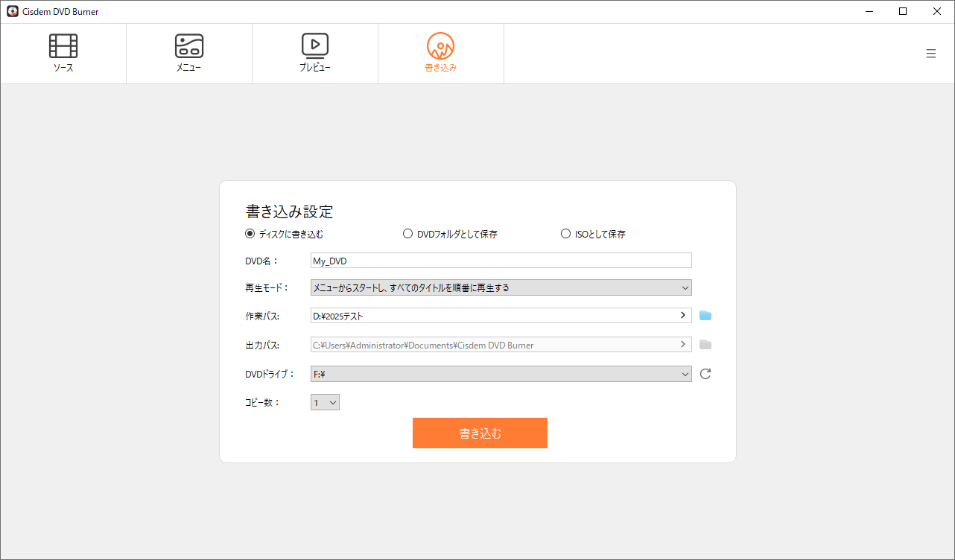The width and height of the screenshot is (955, 560).
Task: Open the コピー数 copies dropdown
Action: tap(325, 403)
